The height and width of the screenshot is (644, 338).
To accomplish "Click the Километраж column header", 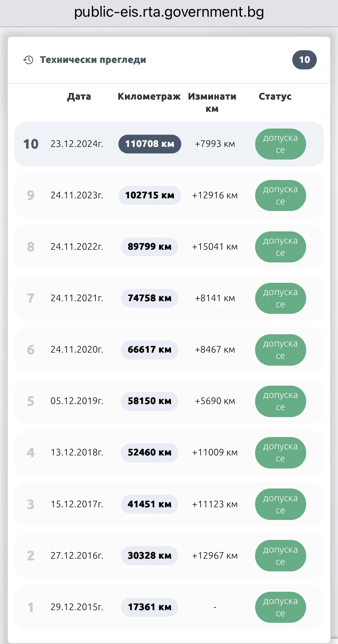I will [x=149, y=97].
